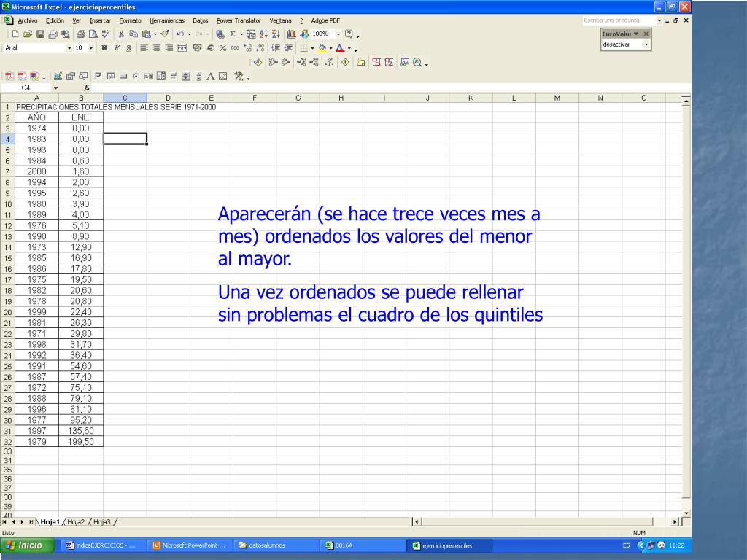Open datosalumnos folder from taskbar
The image size is (747, 560).
point(275,545)
